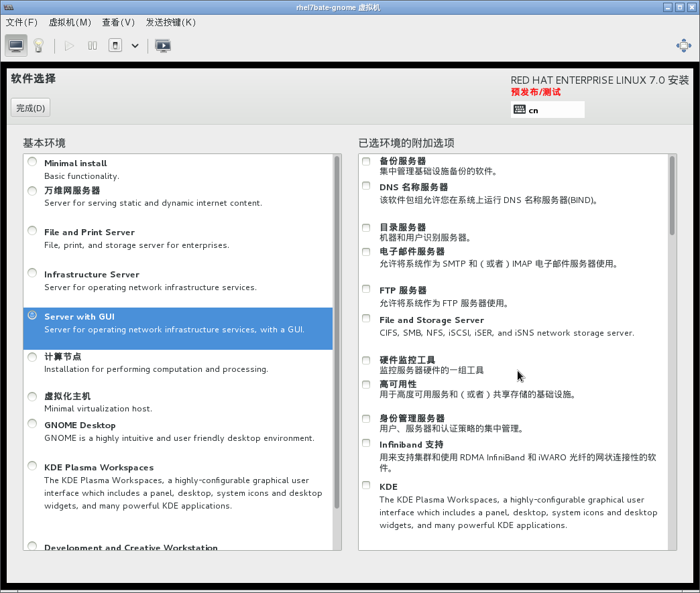700x593 pixels.
Task: Click '集中管理基础设施备份的软件。' description
Action: (x=439, y=171)
